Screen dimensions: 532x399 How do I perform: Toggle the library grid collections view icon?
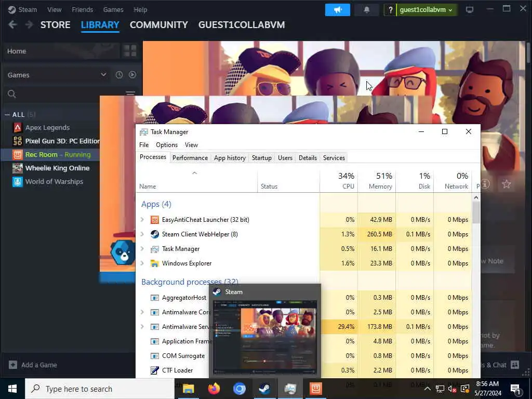130,51
